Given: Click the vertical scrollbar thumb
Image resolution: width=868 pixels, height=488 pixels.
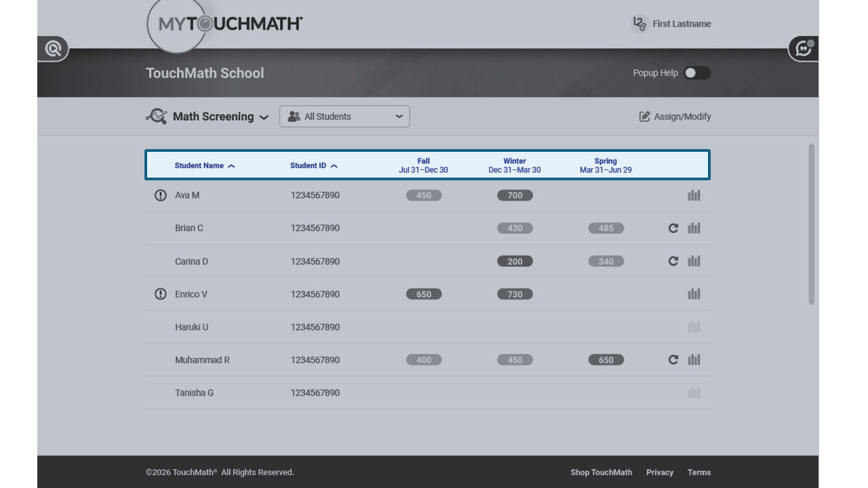Looking at the screenshot, I should tap(812, 224).
